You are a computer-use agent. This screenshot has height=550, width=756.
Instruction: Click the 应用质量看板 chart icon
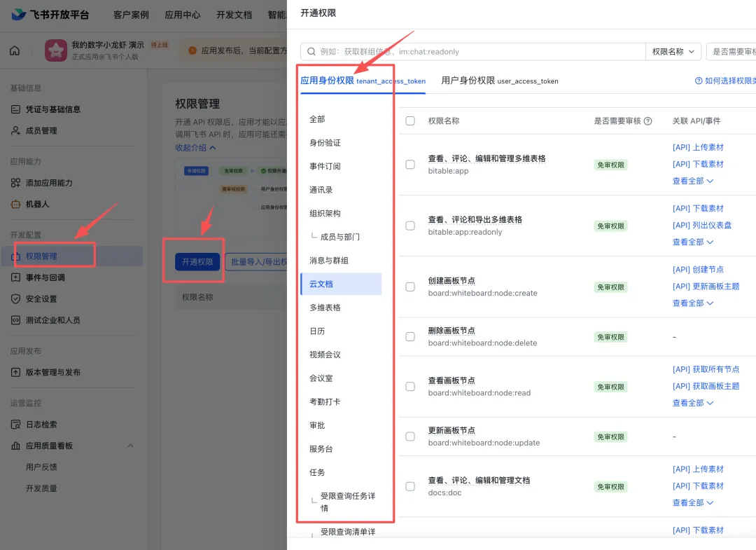click(15, 446)
